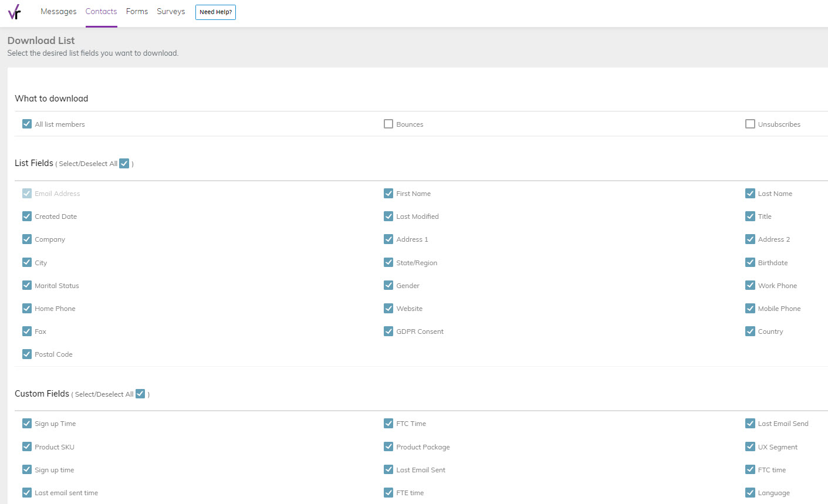828x504 pixels.
Task: Toggle List Fields Select/Deselect All checkbox
Action: 124,163
